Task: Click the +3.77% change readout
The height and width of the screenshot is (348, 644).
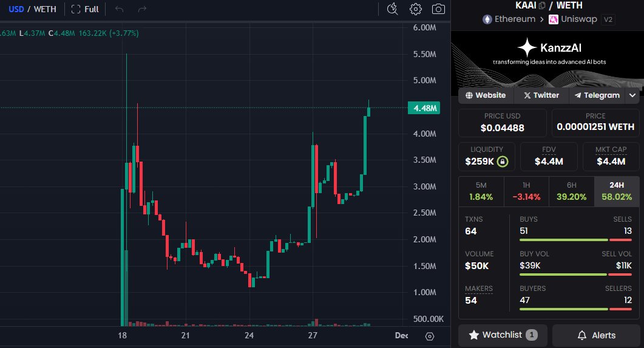Action: coord(124,33)
